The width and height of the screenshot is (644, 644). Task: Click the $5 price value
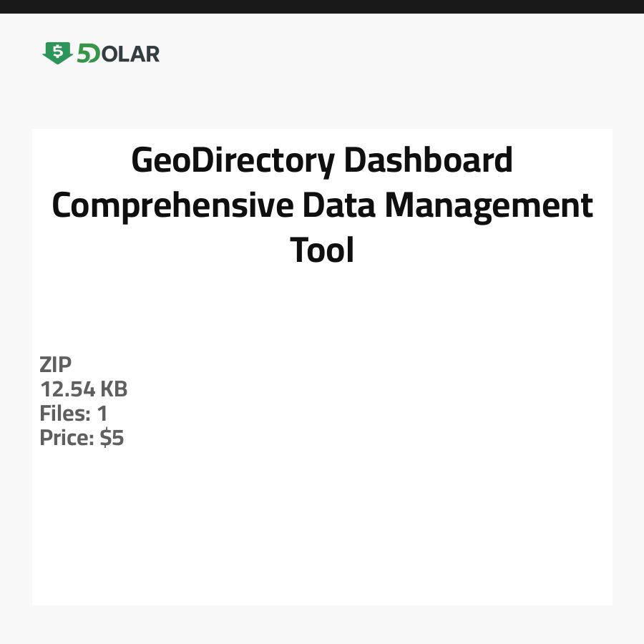coord(112,438)
